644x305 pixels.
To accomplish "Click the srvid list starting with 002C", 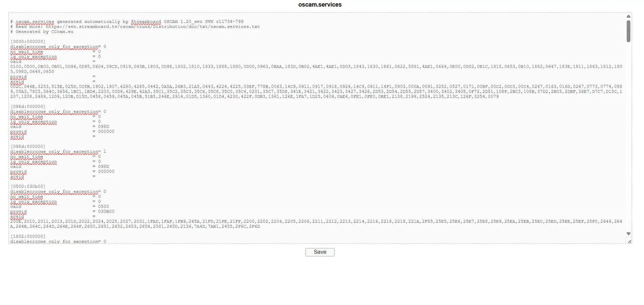I will pyautogui.click(x=316, y=91).
